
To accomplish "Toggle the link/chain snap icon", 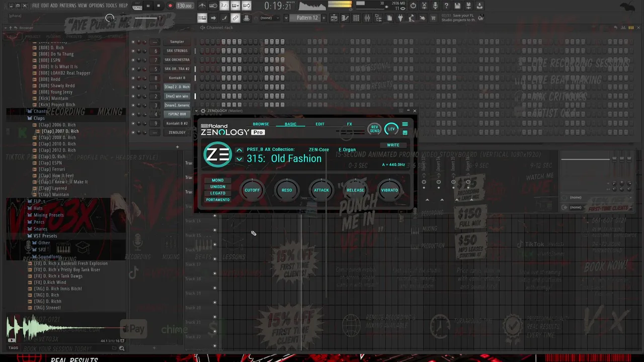I will click(x=235, y=18).
